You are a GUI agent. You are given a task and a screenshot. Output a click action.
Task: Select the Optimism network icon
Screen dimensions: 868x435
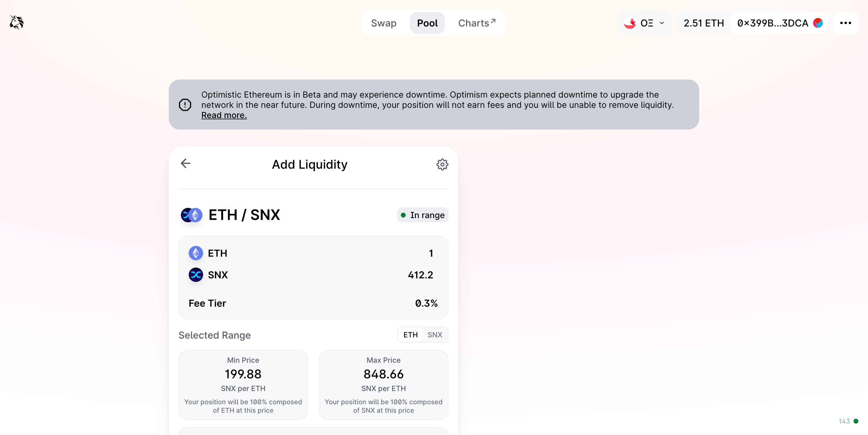point(630,23)
